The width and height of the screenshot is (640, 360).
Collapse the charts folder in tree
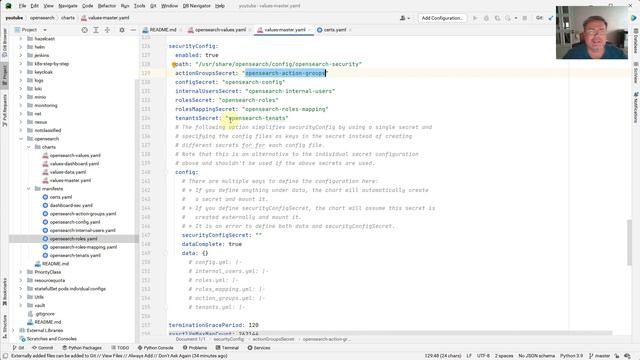click(x=29, y=147)
